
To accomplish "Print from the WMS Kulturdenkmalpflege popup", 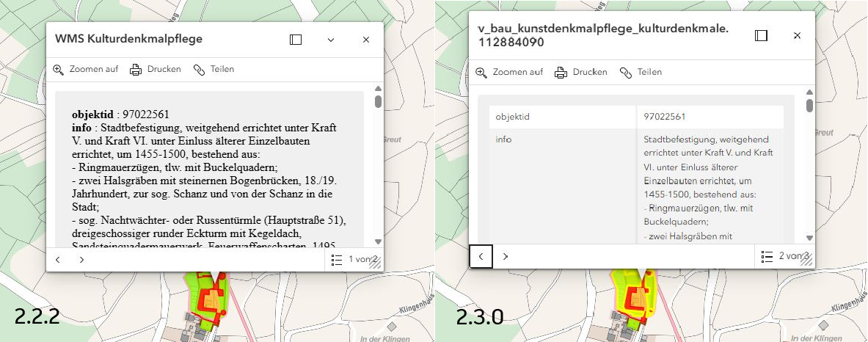I will (x=156, y=70).
